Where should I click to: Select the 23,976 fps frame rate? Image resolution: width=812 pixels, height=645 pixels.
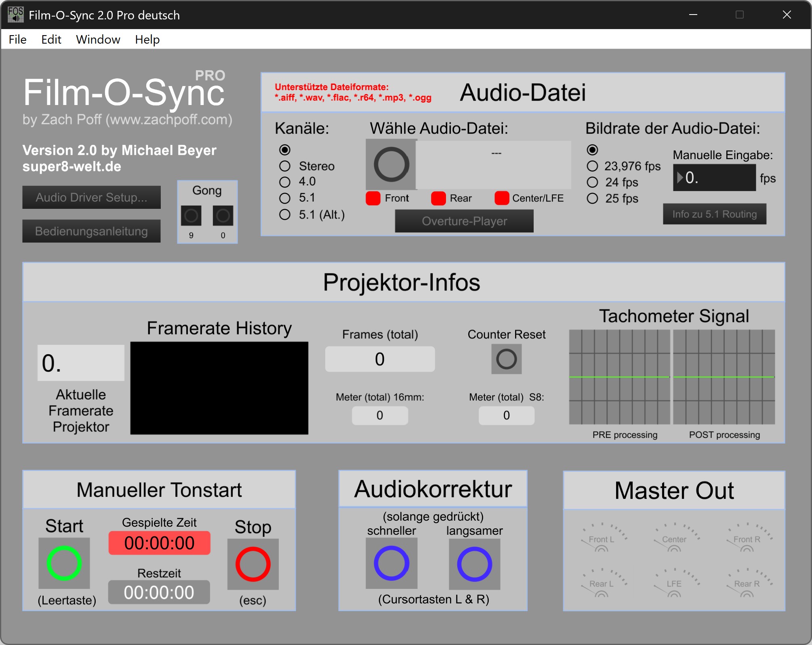click(x=592, y=166)
